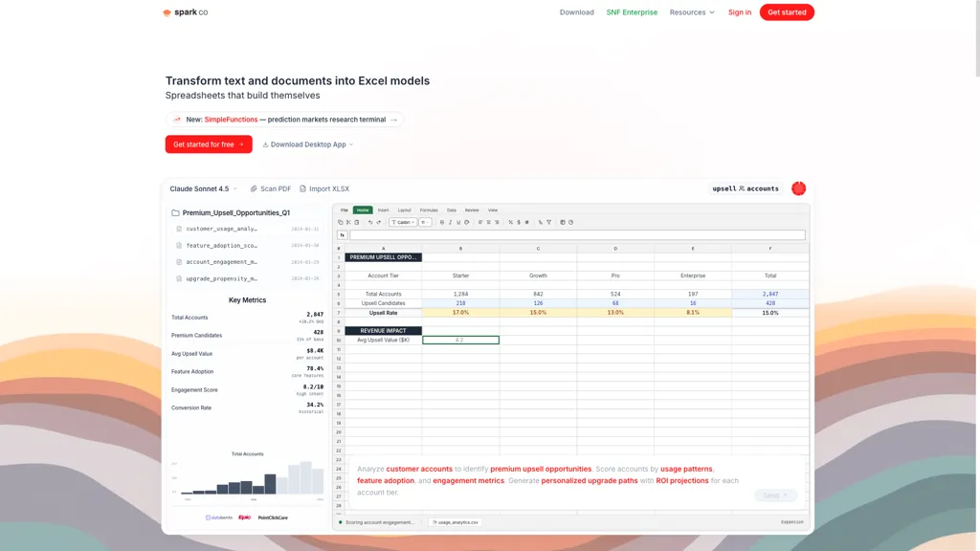Switch to the Insert ribbon tab
The height and width of the screenshot is (551, 980).
[383, 210]
